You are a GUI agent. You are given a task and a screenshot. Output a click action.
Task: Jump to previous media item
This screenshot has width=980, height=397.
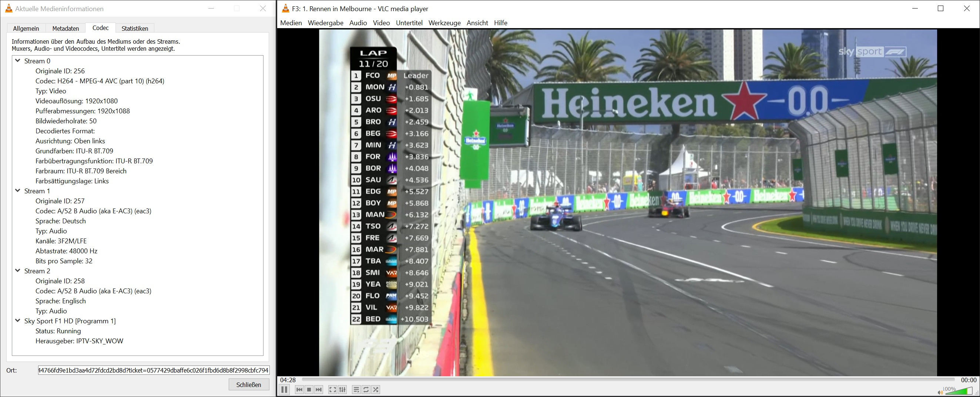pos(299,389)
